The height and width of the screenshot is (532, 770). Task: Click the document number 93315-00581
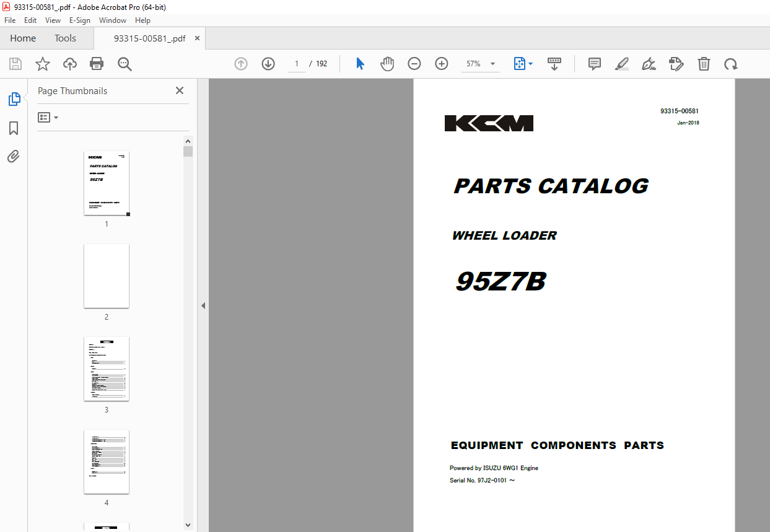tap(680, 111)
